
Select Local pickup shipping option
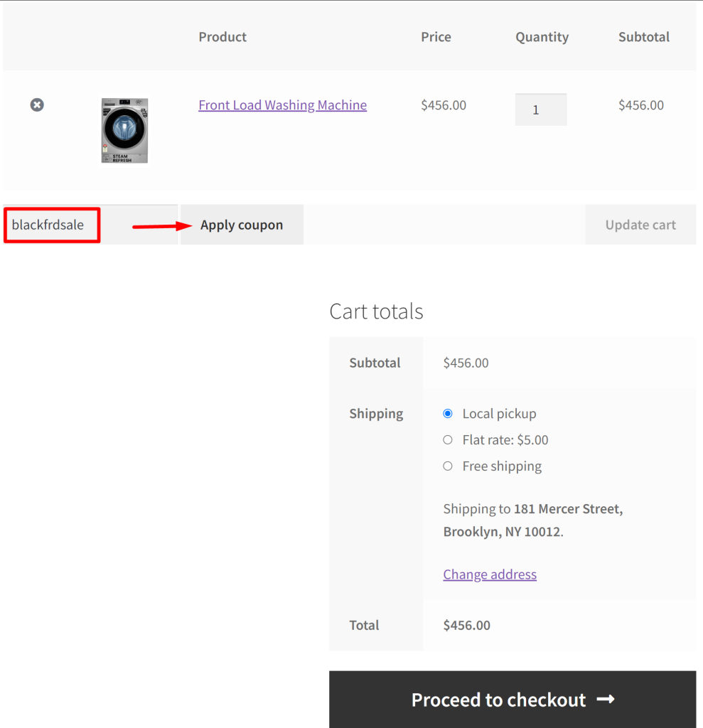(448, 413)
